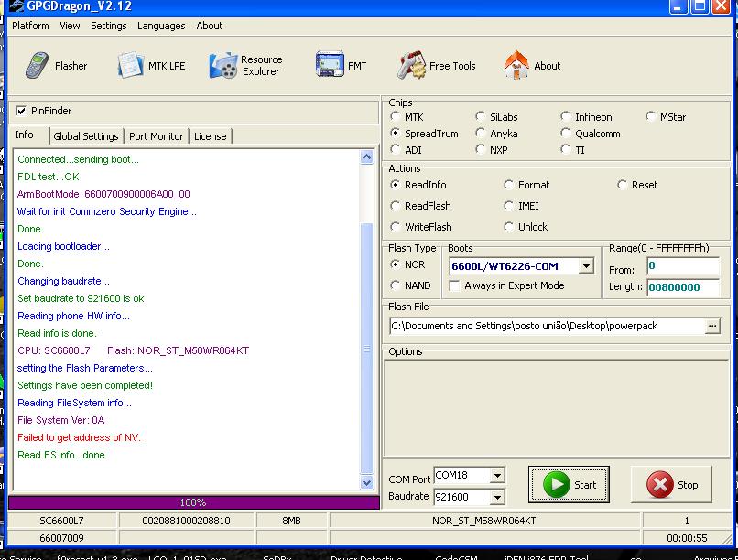This screenshot has width=738, height=560.
Task: Click the Length range input field
Action: point(683,287)
